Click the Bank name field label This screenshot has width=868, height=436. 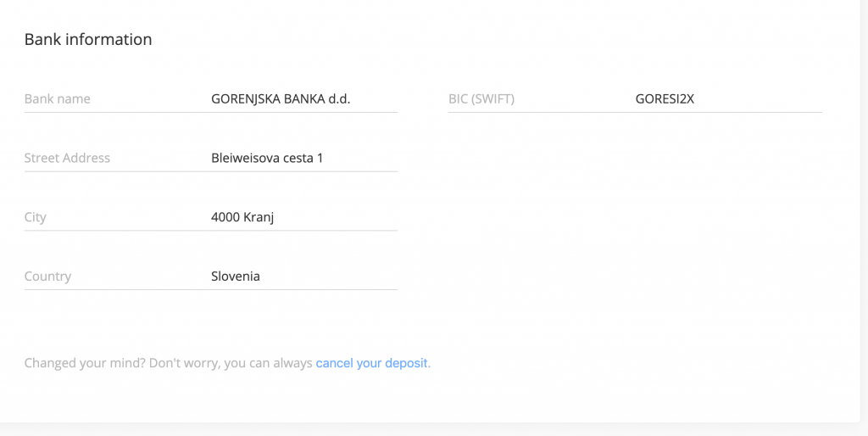pos(57,99)
